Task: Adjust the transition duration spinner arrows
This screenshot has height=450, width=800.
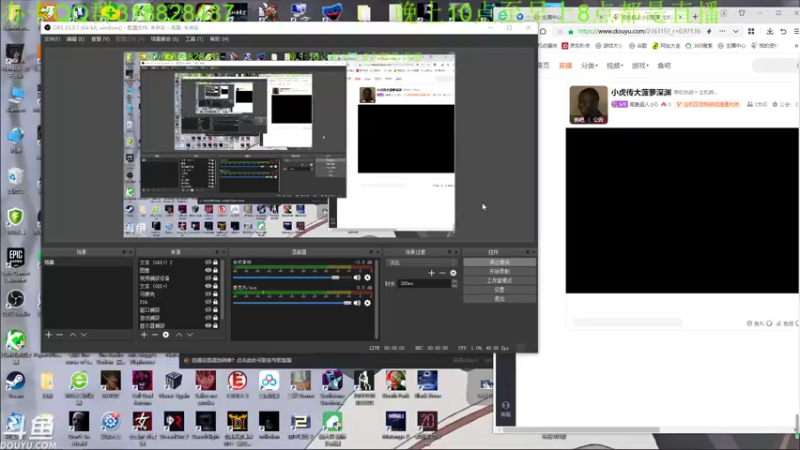Action: [455, 284]
